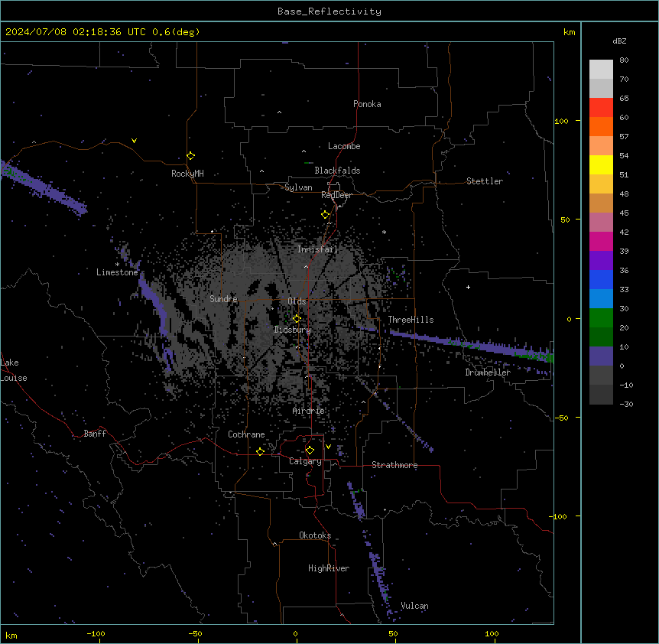
Task: Click the 0.6(deg) elevation angle text
Action: point(176,32)
